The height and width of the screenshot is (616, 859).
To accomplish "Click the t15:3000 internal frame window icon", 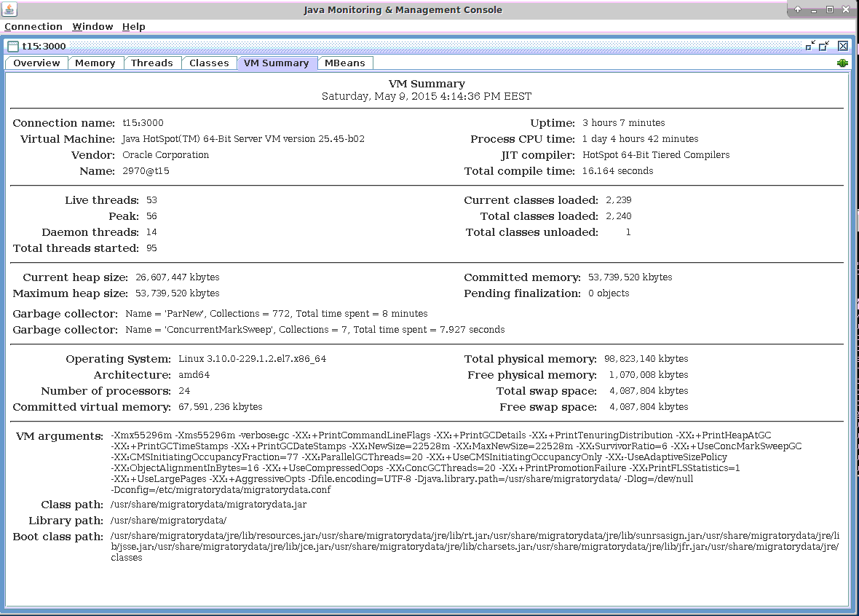I will 13,46.
